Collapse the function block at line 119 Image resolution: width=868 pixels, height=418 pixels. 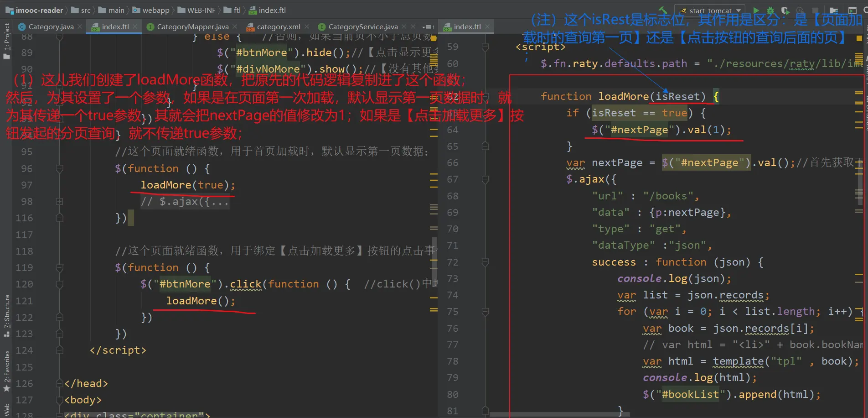tap(59, 267)
